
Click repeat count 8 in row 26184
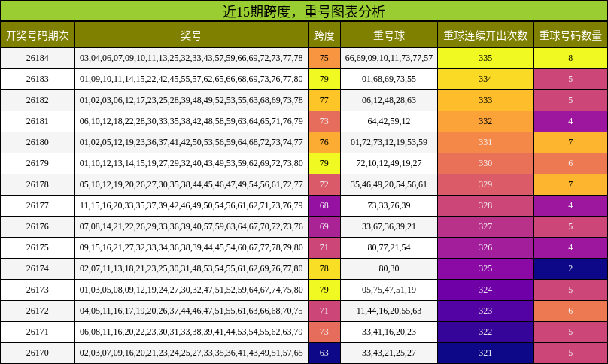[x=570, y=58]
